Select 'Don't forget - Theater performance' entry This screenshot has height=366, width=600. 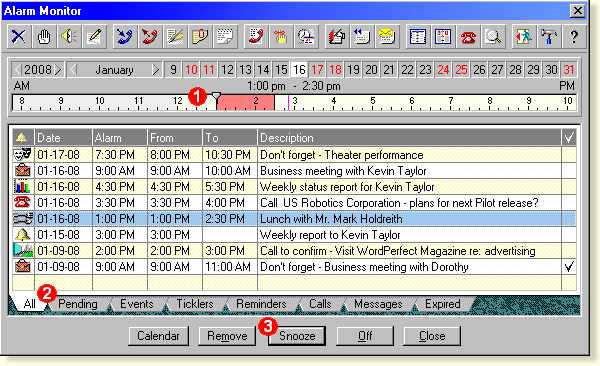click(x=294, y=155)
